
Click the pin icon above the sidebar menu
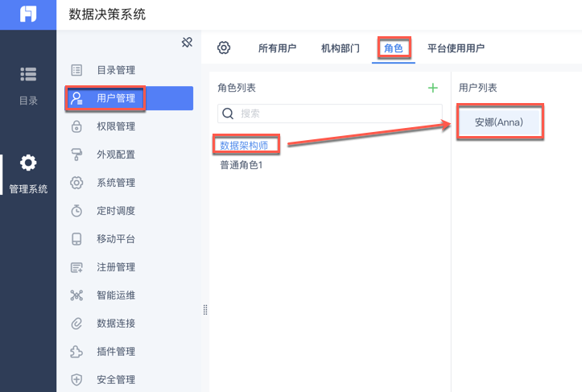[187, 42]
